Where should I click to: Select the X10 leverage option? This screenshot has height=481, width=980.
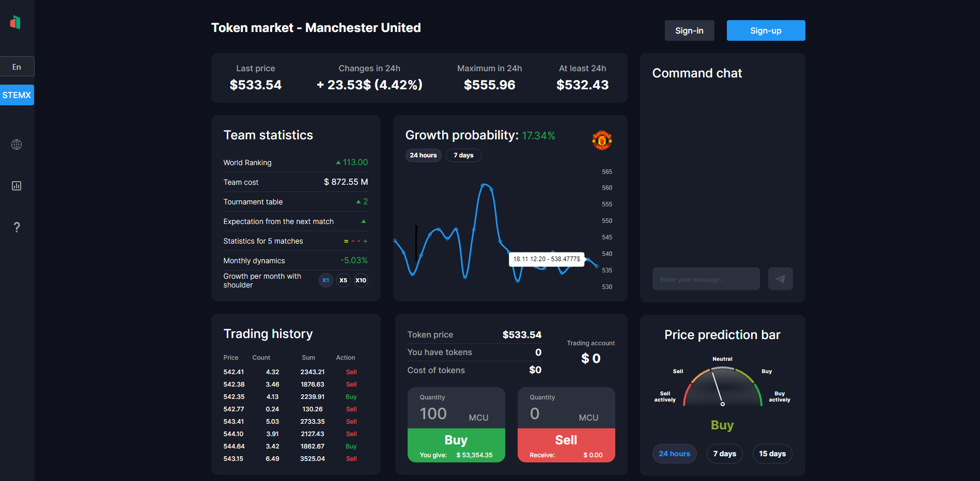(x=361, y=280)
